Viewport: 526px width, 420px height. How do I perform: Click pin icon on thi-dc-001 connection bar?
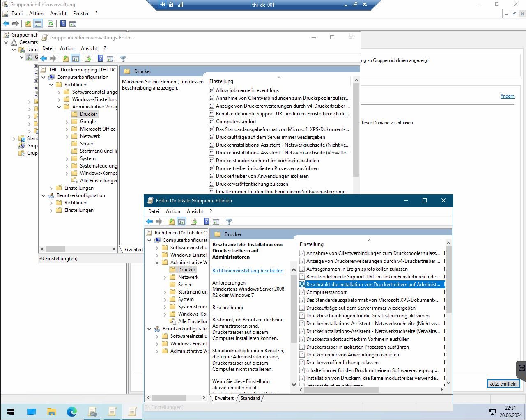(x=163, y=5)
